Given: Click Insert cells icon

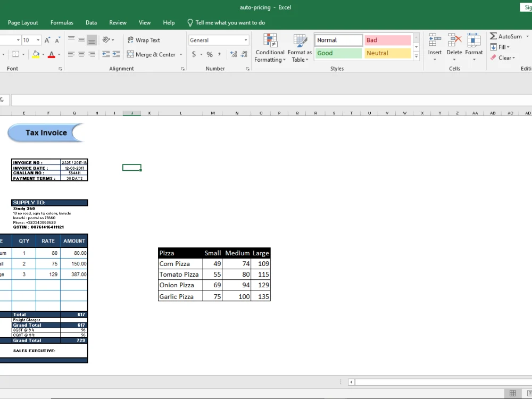Looking at the screenshot, I should 435,41.
